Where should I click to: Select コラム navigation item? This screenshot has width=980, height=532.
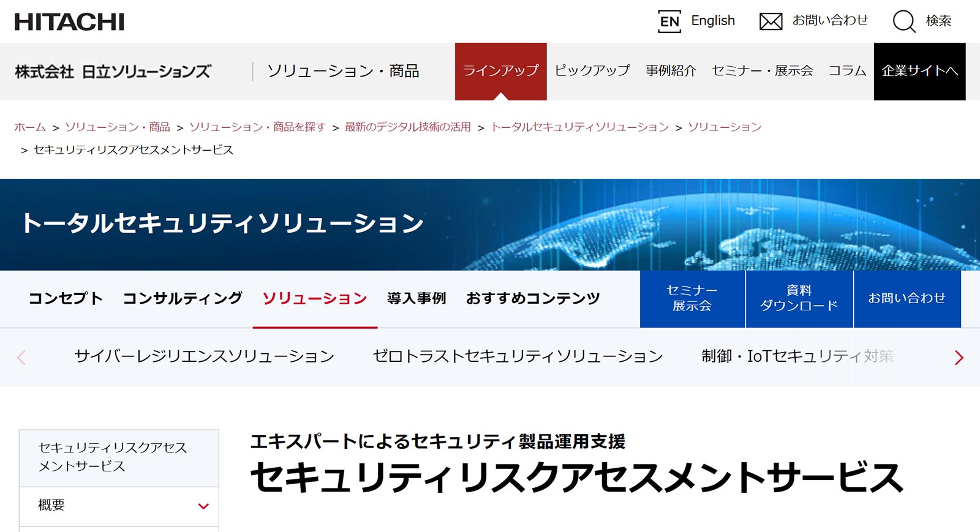[847, 70]
